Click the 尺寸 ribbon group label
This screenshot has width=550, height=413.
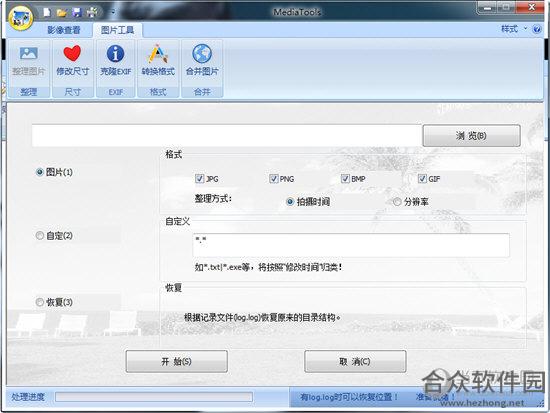[73, 92]
